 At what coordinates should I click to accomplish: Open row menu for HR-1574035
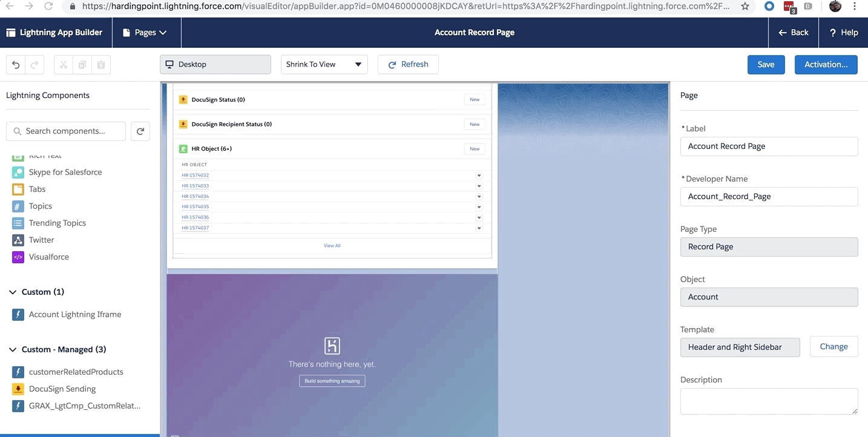[x=479, y=207]
